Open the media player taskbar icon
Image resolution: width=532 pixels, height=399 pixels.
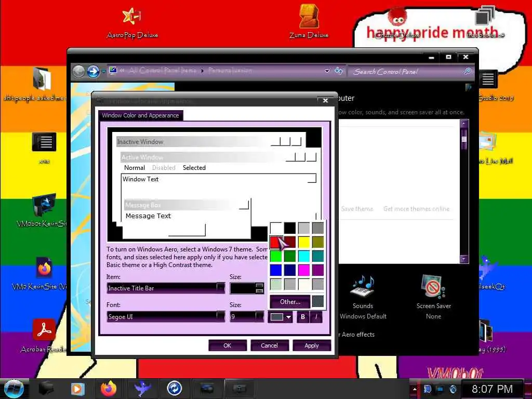tap(77, 389)
